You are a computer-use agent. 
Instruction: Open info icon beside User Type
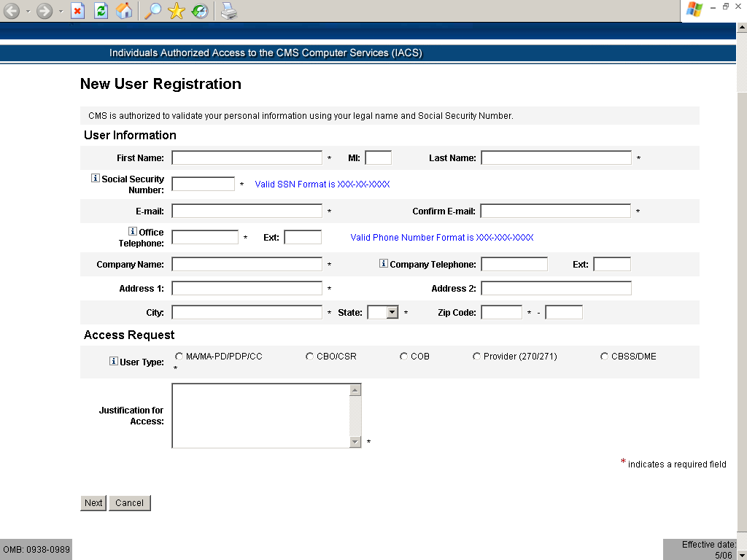point(113,361)
